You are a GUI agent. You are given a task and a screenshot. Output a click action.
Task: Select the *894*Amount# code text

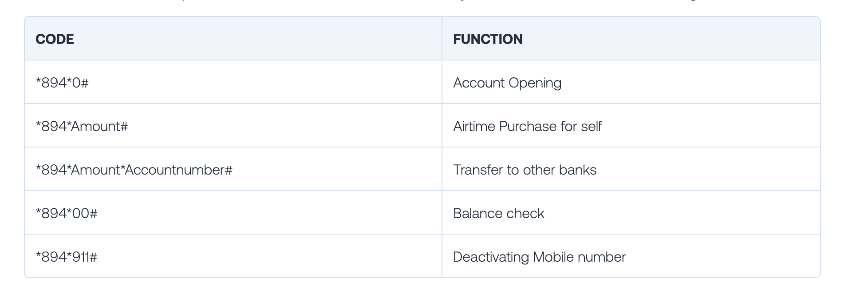[x=82, y=126]
